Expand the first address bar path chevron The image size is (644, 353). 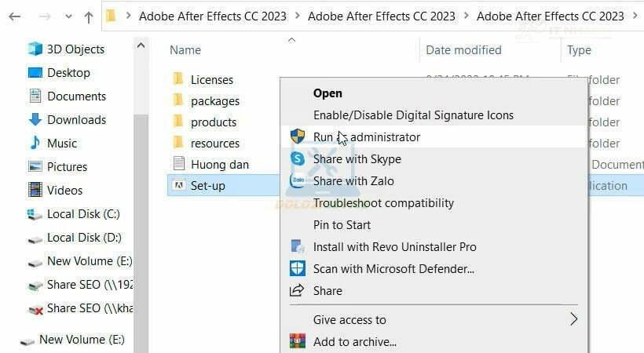click(129, 16)
